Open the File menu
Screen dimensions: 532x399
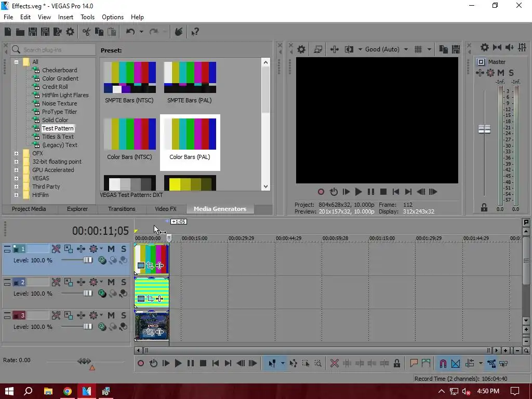[x=8, y=17]
